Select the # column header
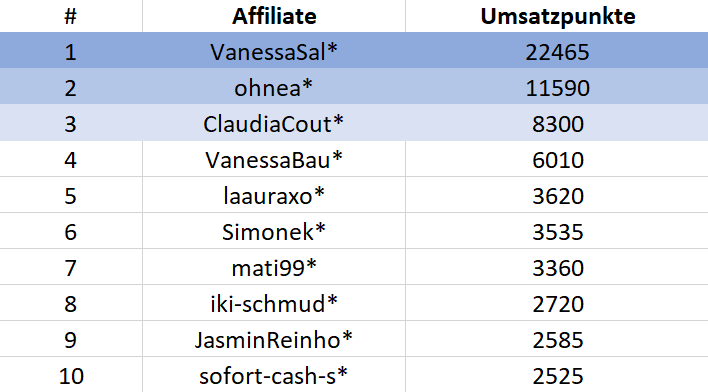This screenshot has width=708, height=392. (x=70, y=16)
